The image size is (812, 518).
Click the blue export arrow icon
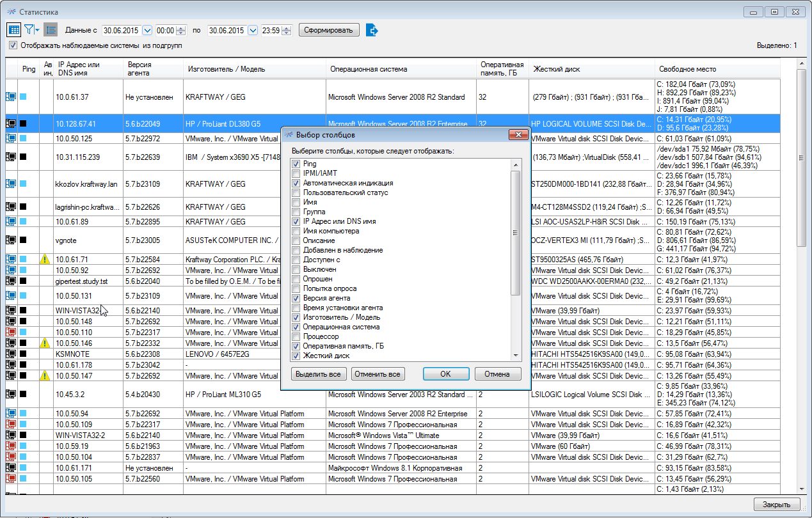tap(372, 30)
